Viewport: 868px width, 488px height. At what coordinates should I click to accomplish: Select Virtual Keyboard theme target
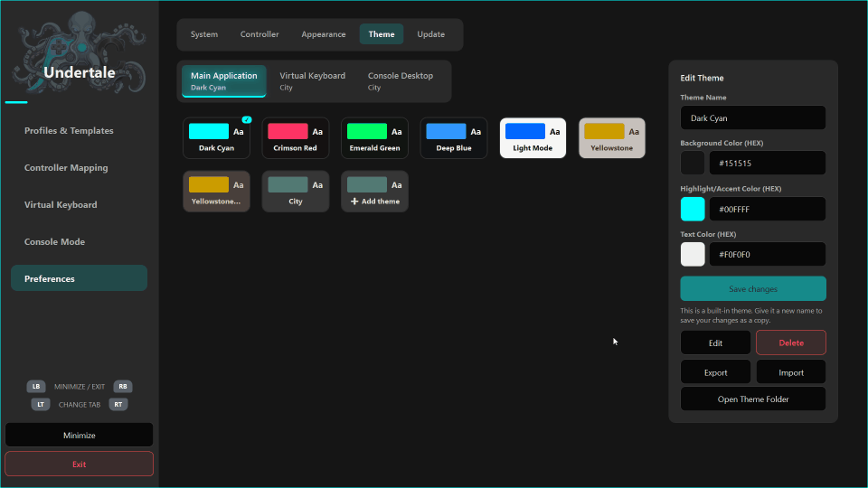pos(312,80)
